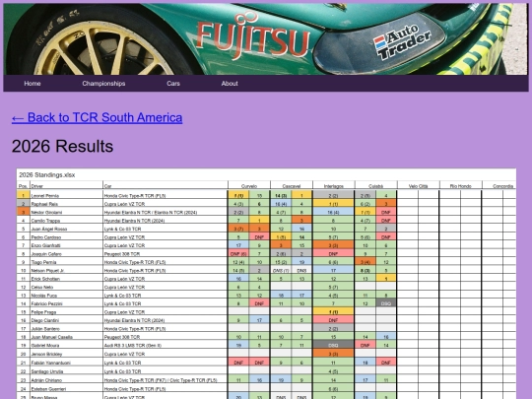
Task: Click the Cascavel round header
Action: click(291, 186)
